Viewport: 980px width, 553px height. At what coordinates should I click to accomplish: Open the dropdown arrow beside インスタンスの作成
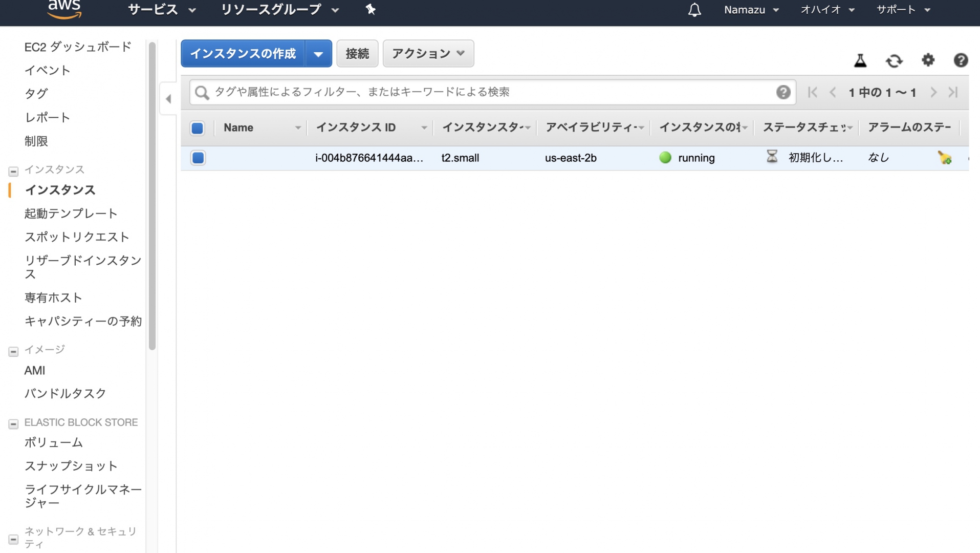point(318,54)
